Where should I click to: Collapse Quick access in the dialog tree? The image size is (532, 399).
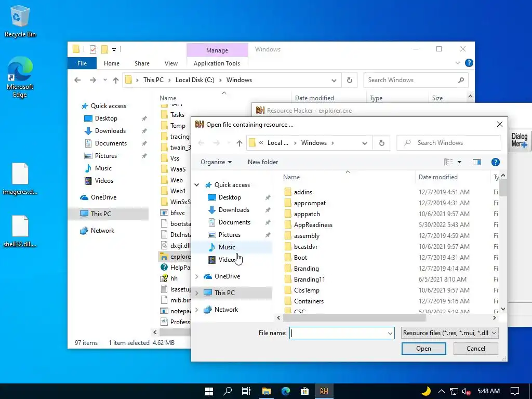click(x=197, y=185)
